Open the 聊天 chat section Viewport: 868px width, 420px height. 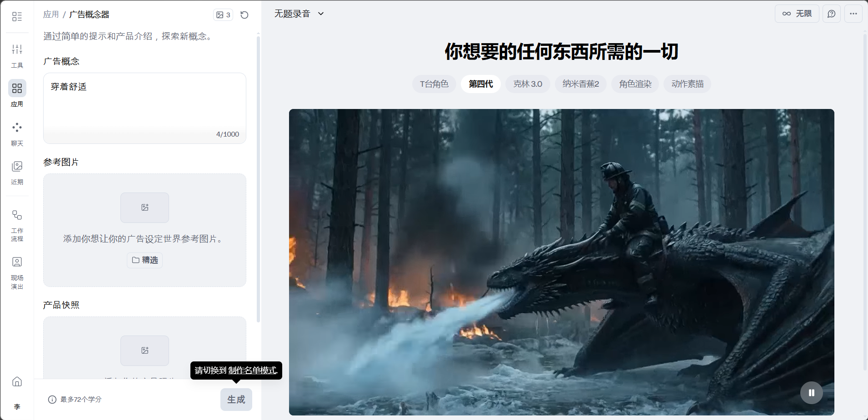pyautogui.click(x=17, y=133)
